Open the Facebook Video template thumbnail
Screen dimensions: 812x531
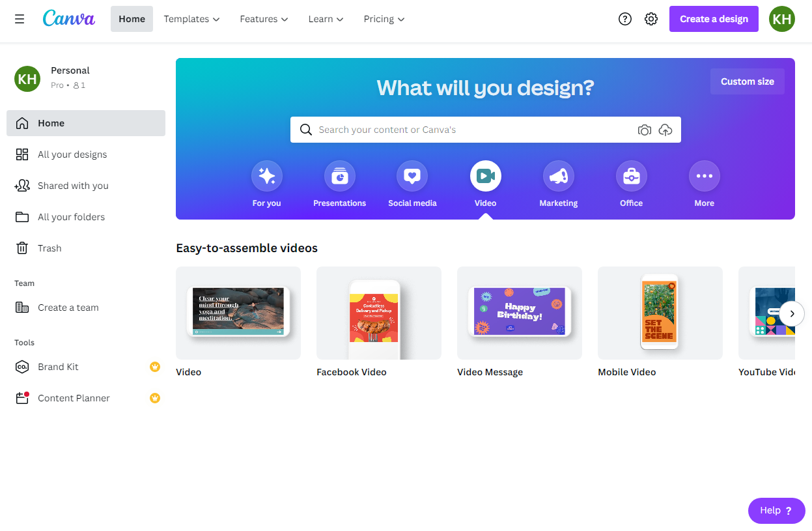coord(379,313)
